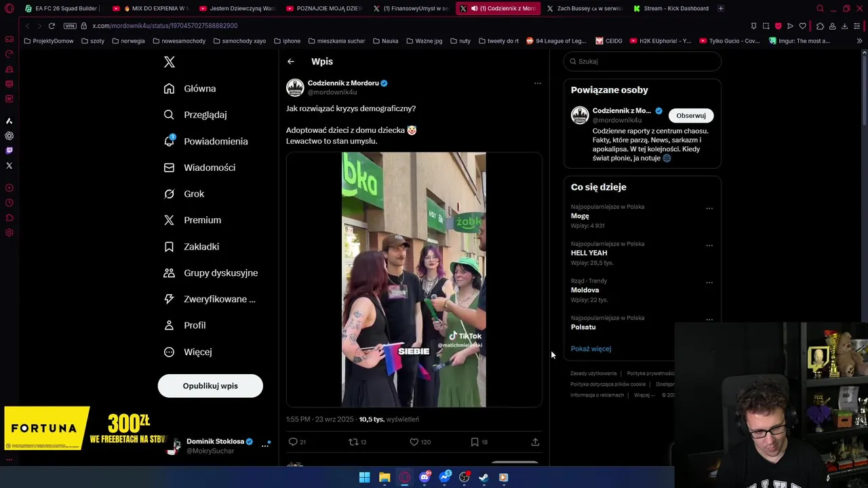Open Discord from the taskbar
Viewport: 868px width, 488px height.
tap(425, 477)
